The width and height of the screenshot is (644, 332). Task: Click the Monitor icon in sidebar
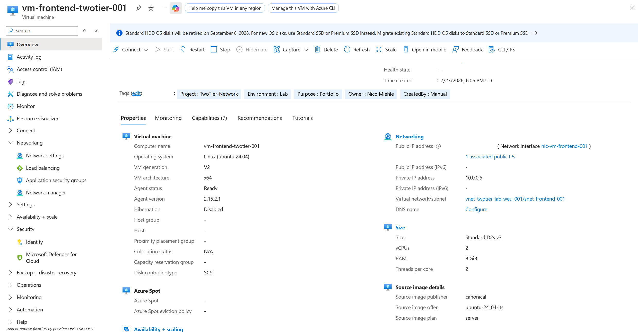[11, 106]
